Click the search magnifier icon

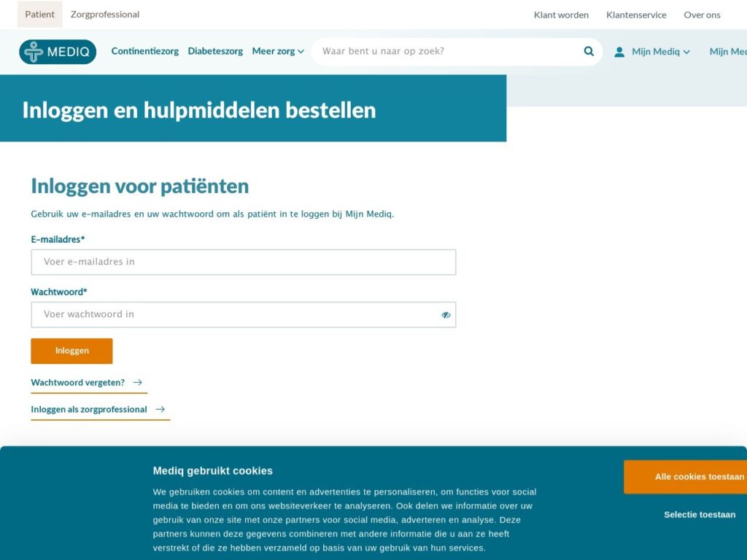pyautogui.click(x=588, y=51)
